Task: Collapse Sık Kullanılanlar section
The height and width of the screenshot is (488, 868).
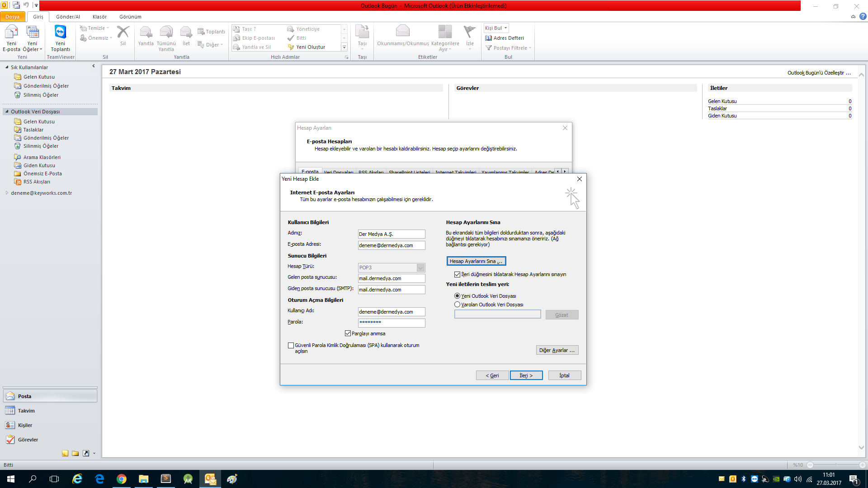Action: [x=7, y=67]
